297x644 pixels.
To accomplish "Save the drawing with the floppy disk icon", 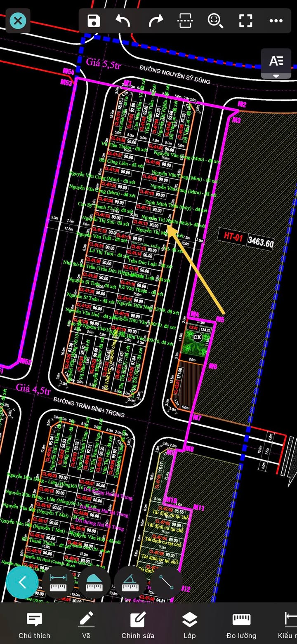I will (94, 21).
